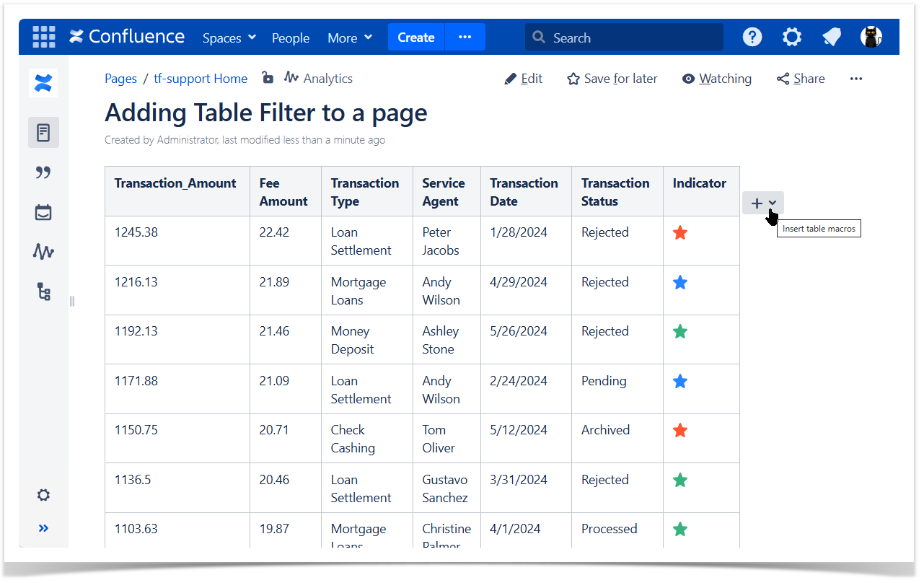The image size is (924, 583).
Task: Click the page restrictions lock icon
Action: [x=267, y=78]
